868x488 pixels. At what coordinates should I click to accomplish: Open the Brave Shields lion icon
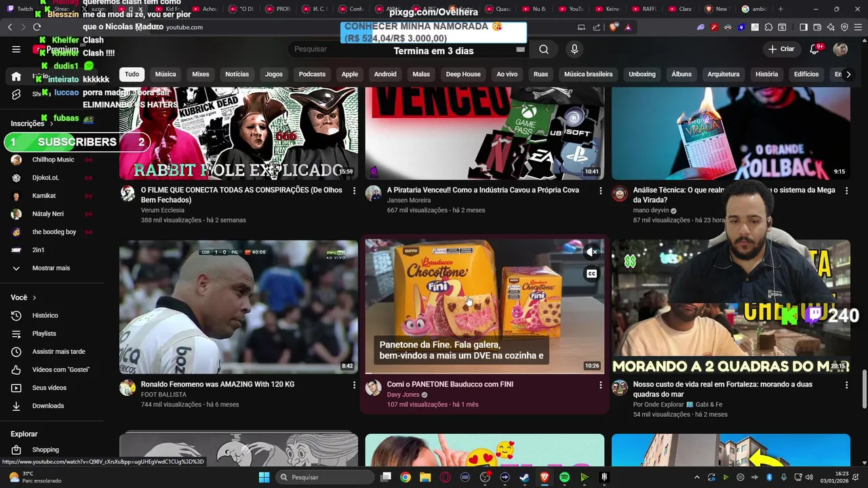614,27
